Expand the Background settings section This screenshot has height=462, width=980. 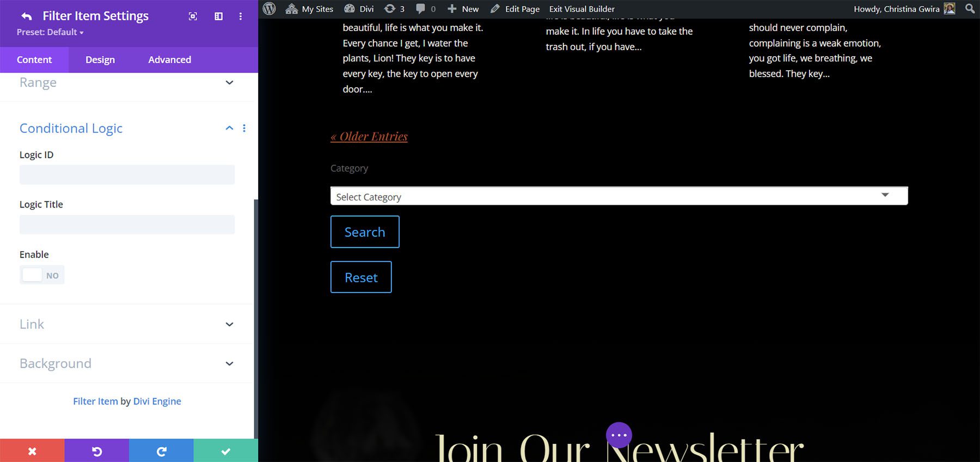click(229, 363)
